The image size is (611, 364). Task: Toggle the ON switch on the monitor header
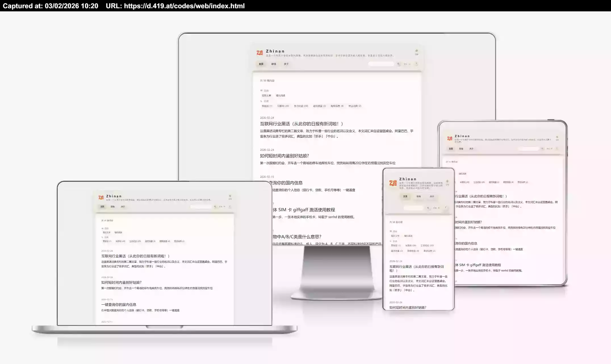(x=417, y=52)
